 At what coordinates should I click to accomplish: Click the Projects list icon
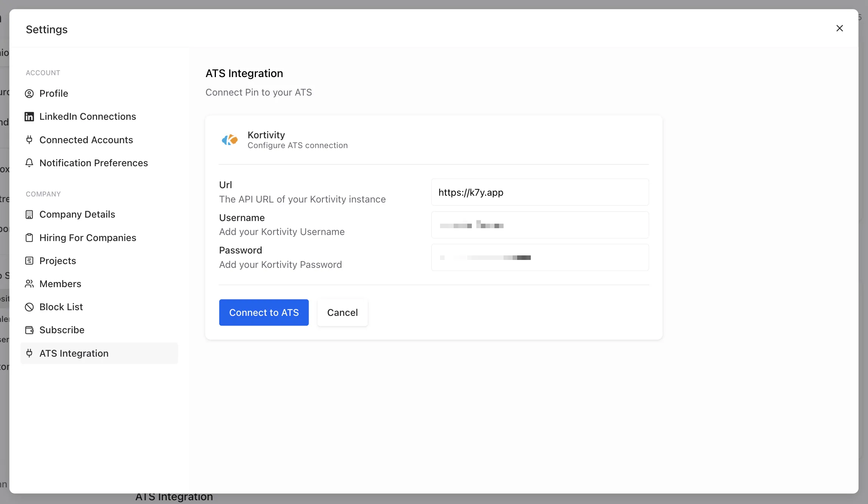(29, 261)
